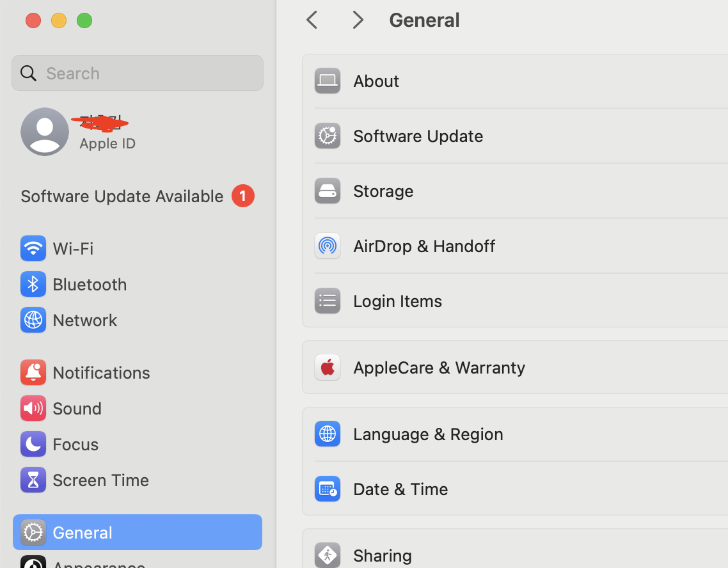Navigate forward using the right chevron
The image size is (728, 568).
358,20
